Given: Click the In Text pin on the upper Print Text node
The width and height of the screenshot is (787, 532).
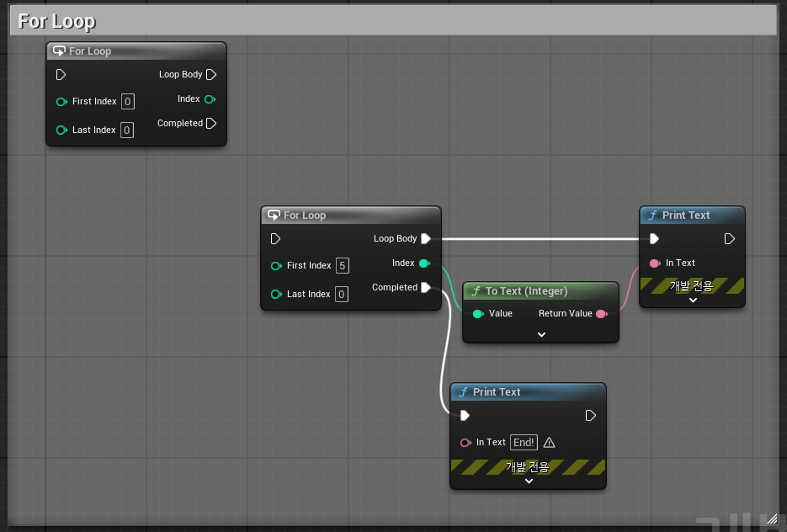Looking at the screenshot, I should click(x=655, y=263).
